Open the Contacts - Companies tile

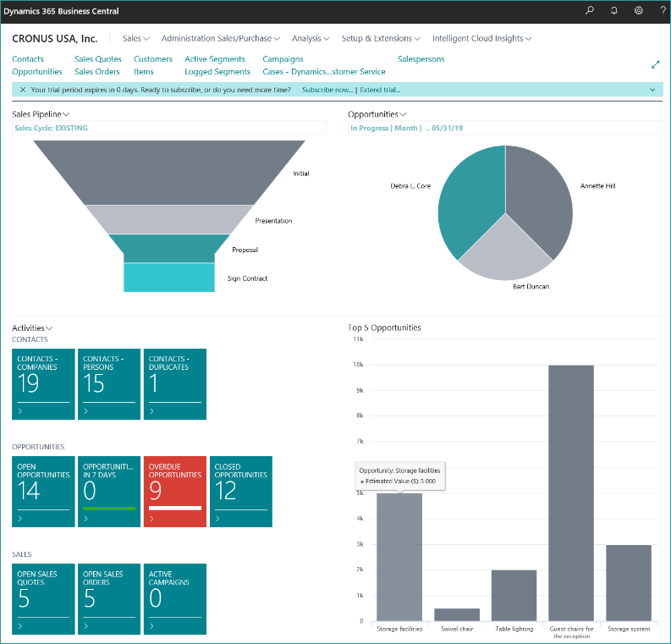[43, 384]
